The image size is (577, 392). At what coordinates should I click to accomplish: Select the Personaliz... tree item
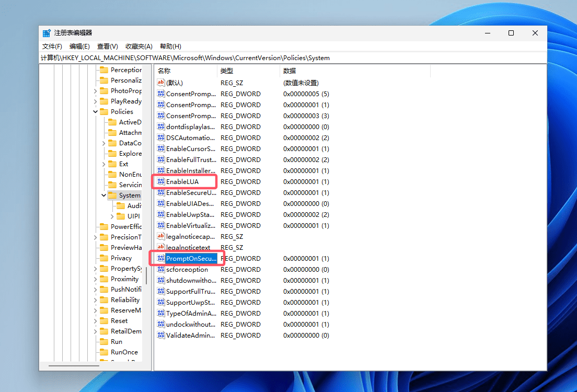click(126, 80)
